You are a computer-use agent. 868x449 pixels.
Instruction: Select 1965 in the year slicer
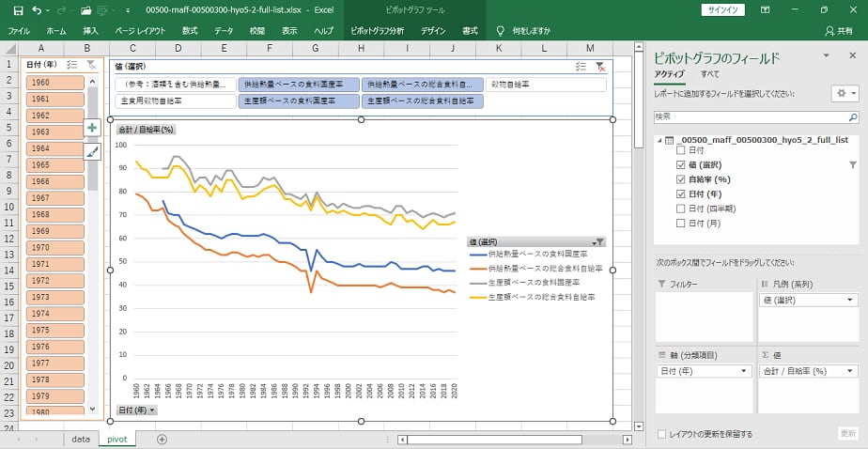pos(55,165)
